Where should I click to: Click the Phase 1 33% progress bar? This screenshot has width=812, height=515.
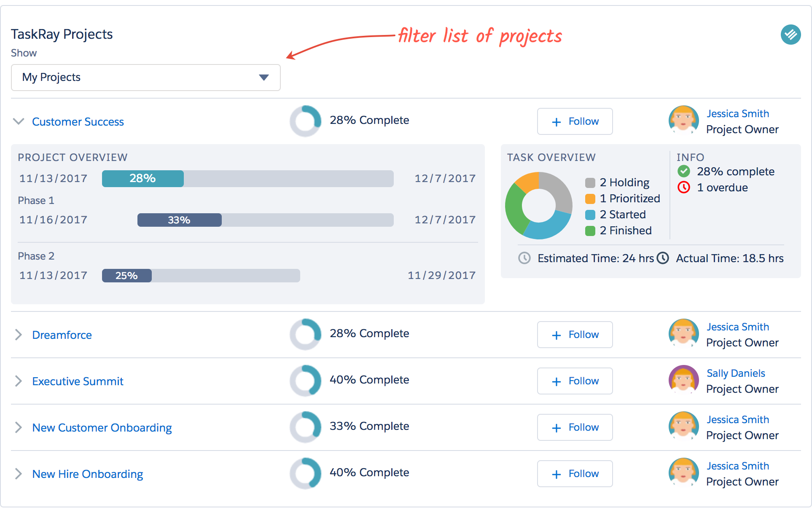[x=266, y=220]
